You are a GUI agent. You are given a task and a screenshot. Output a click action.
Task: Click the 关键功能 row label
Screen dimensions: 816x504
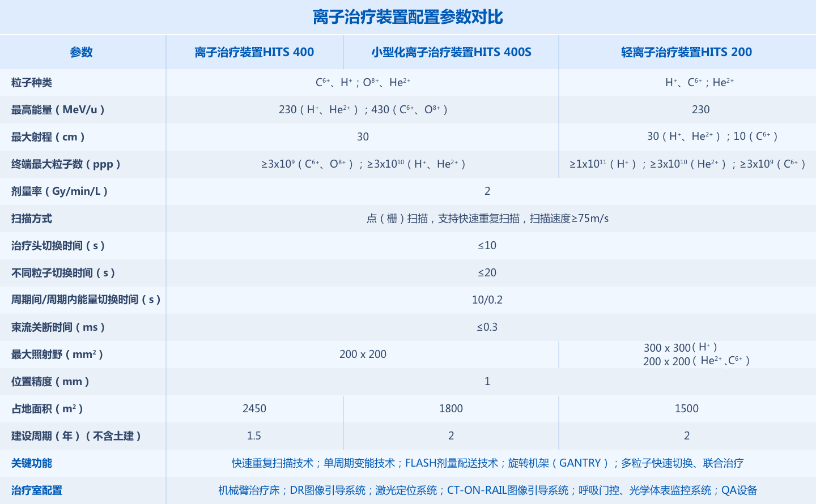[x=32, y=463]
